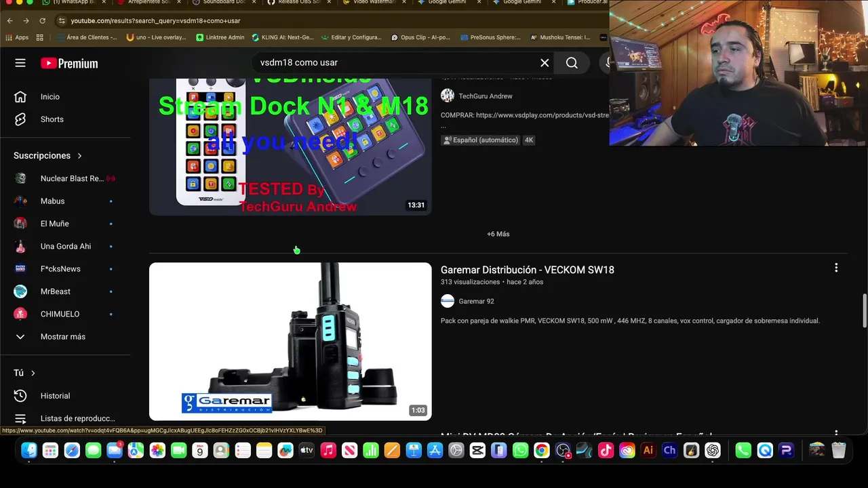This screenshot has height=488, width=868.
Task: Open TikTok in the Dock
Action: point(606,450)
